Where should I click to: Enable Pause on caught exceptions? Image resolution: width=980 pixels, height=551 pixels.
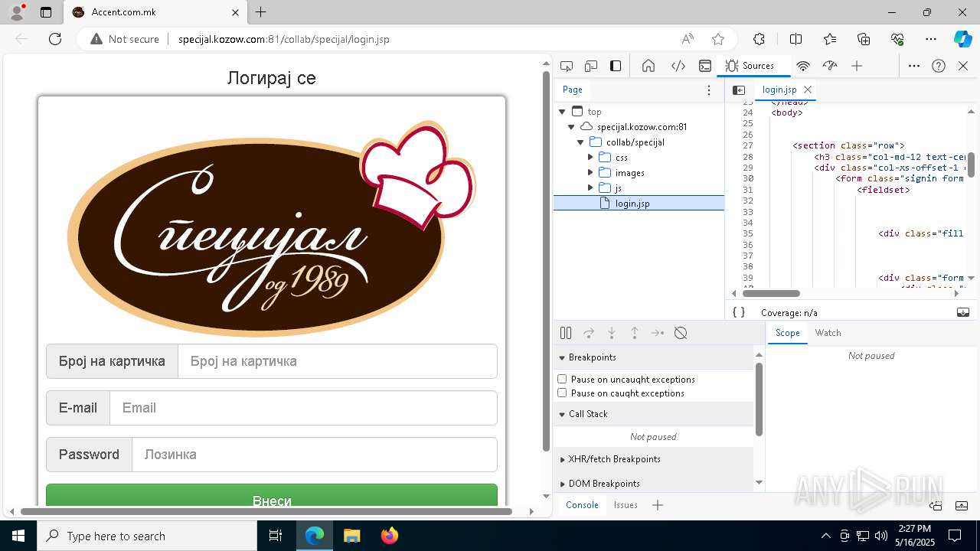pos(562,393)
